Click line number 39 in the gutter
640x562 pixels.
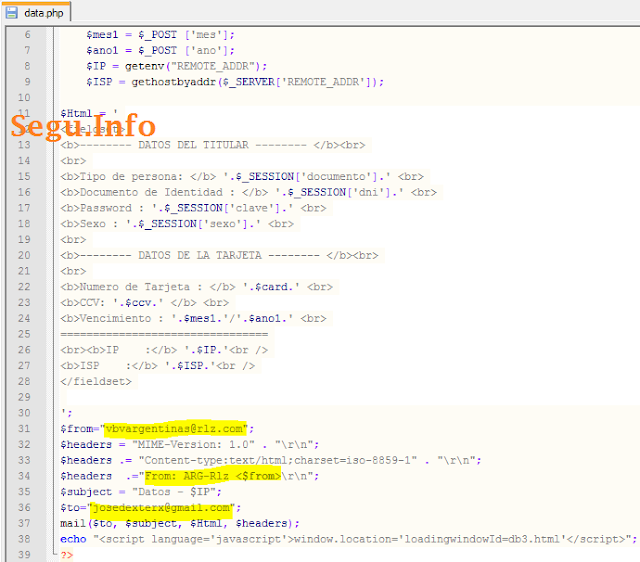(24, 555)
